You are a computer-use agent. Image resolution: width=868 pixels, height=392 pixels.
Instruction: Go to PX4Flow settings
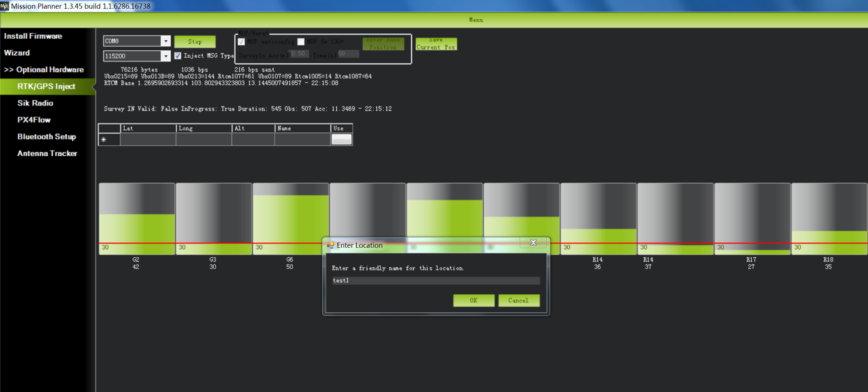pos(34,120)
